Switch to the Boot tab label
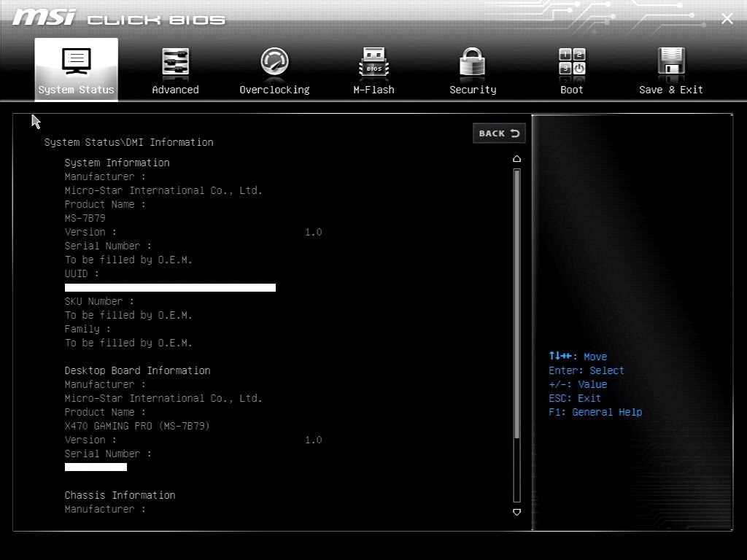 [x=572, y=90]
